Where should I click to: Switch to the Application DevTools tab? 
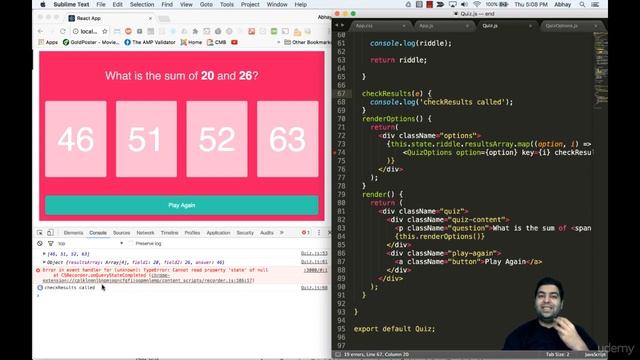218,233
